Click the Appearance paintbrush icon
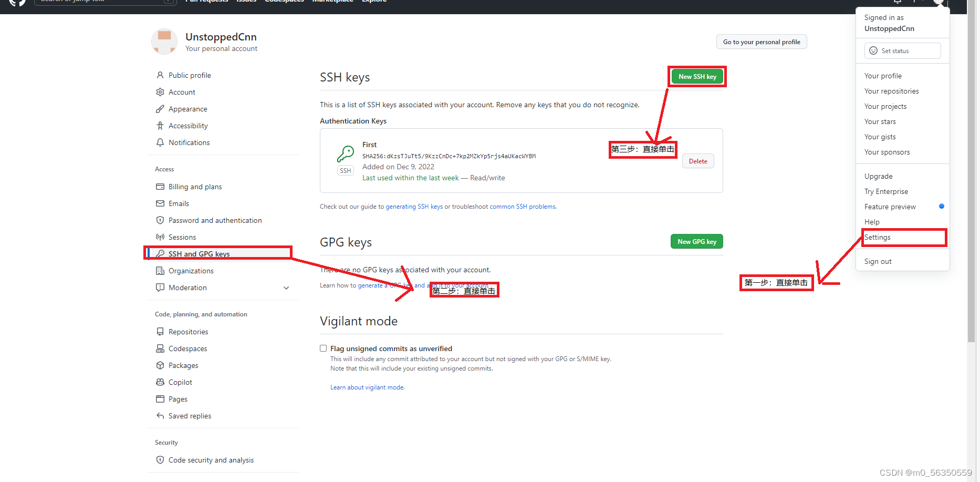The height and width of the screenshot is (482, 980). coord(160,109)
